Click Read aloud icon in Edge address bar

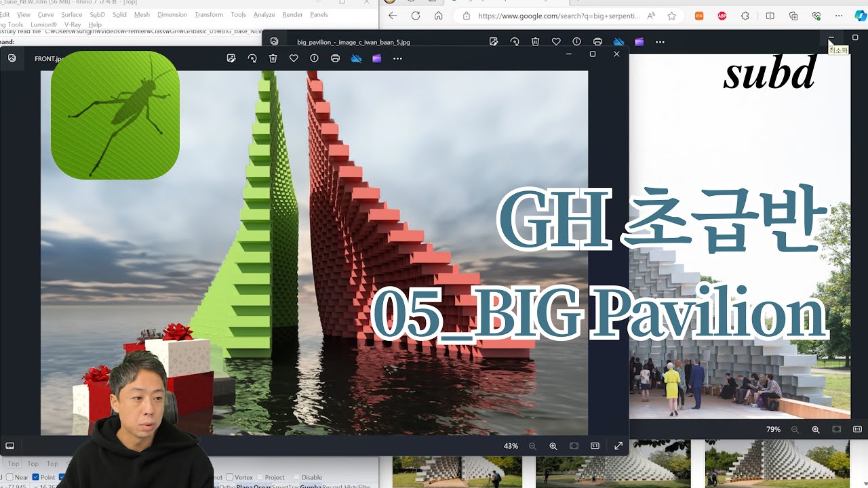tap(651, 16)
